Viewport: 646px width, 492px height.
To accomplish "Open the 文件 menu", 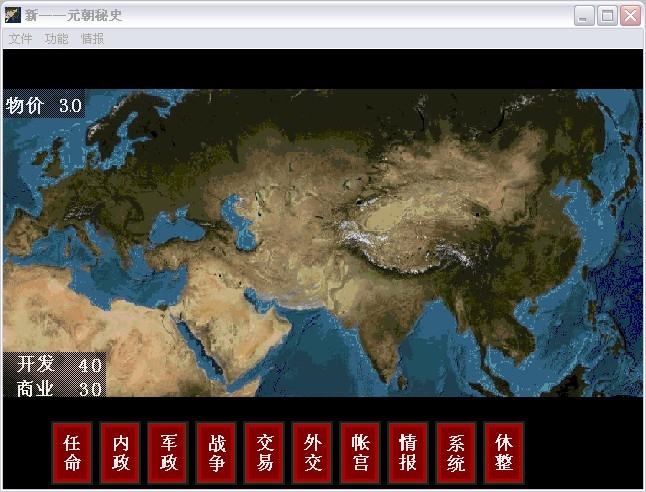I will coord(21,39).
